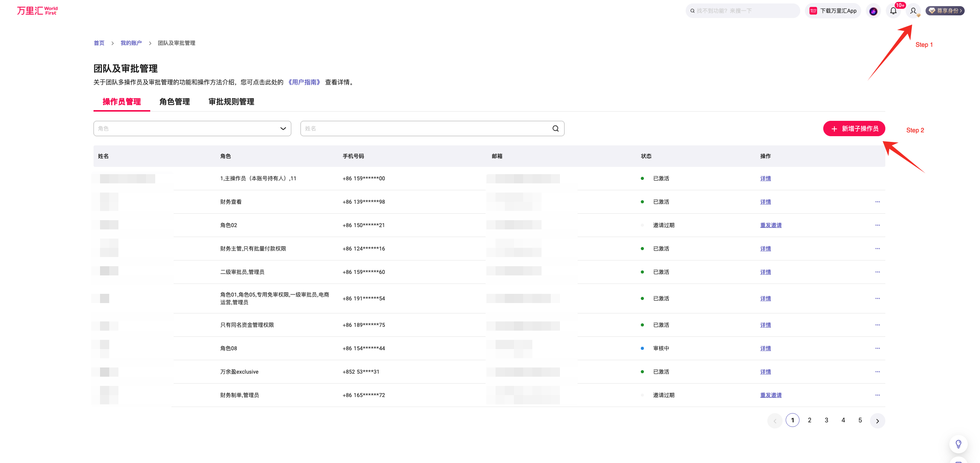This screenshot has height=463, width=980.
Task: Open 详情 for the 只有同名资金管理权限 row
Action: 765,325
